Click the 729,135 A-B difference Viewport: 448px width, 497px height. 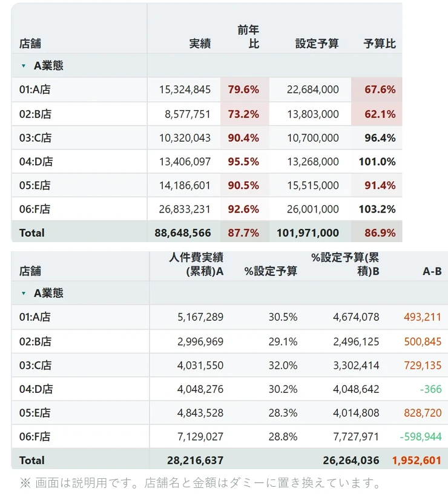[x=423, y=366]
